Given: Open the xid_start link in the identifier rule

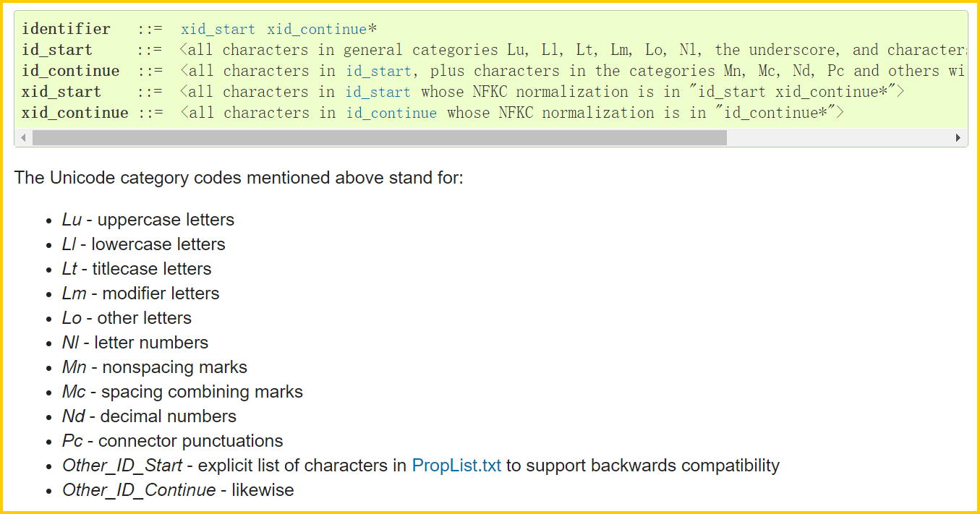Looking at the screenshot, I should [218, 28].
